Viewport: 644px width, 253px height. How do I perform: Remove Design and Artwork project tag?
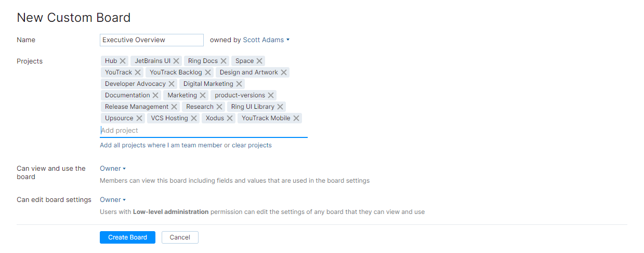tap(284, 72)
